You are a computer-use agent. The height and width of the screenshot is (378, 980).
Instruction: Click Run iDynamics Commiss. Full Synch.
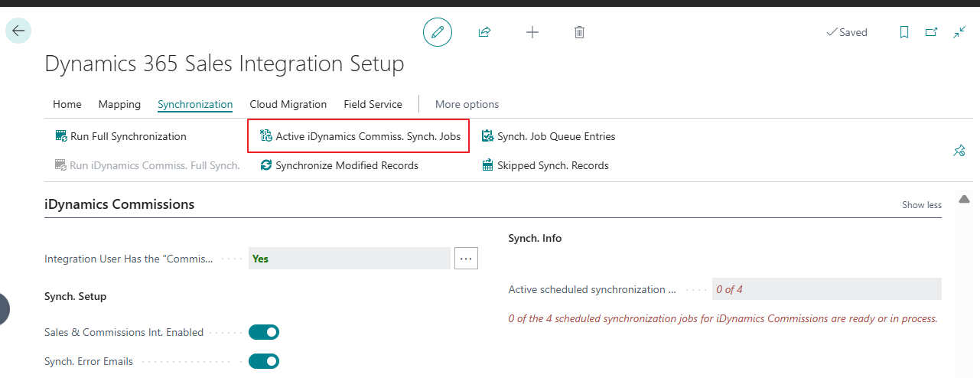pyautogui.click(x=147, y=165)
